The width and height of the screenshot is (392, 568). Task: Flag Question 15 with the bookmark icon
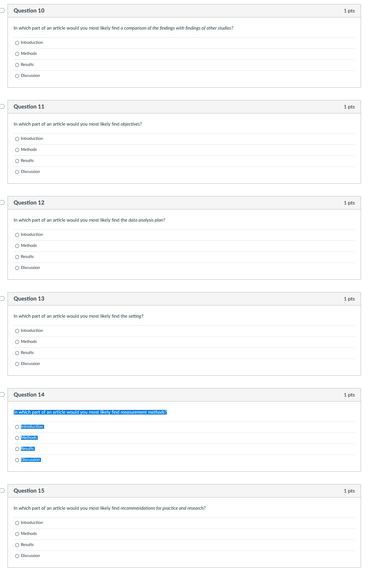coord(2,491)
